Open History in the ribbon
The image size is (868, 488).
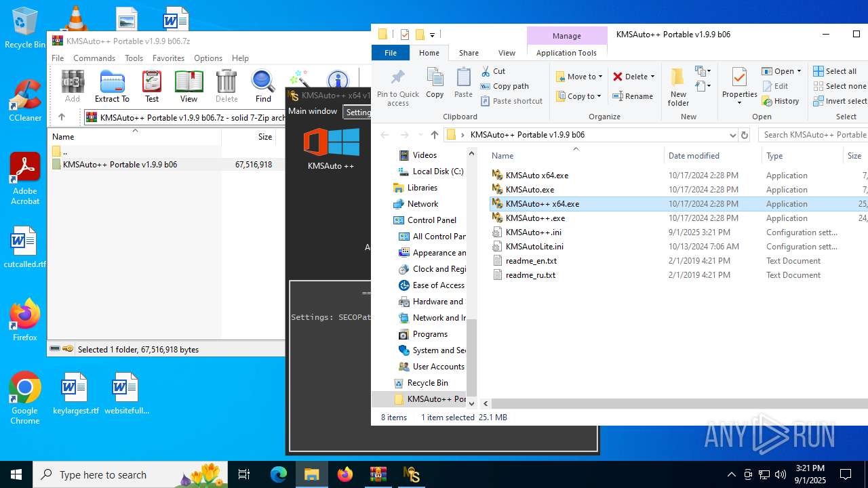tap(781, 101)
